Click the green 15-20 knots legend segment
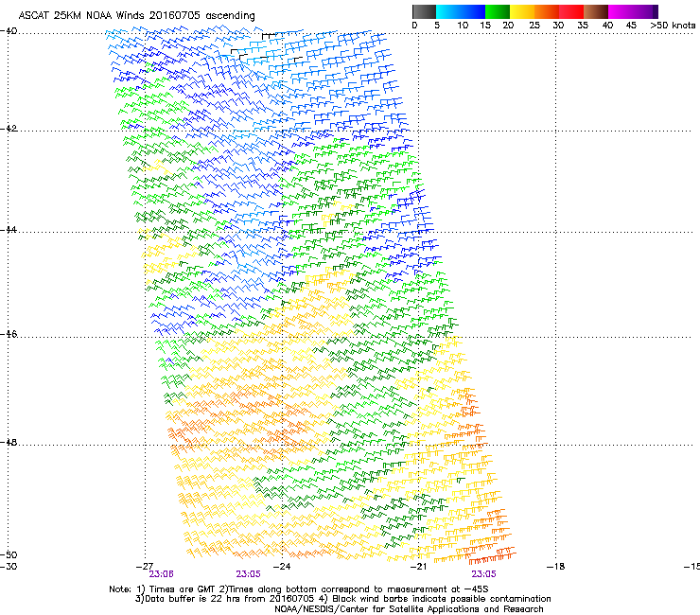 click(x=498, y=11)
